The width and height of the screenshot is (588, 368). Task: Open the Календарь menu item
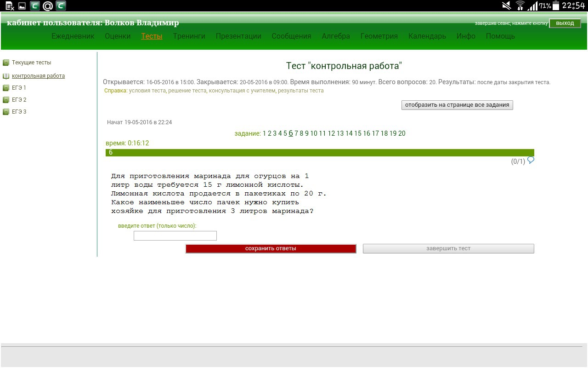pos(427,36)
